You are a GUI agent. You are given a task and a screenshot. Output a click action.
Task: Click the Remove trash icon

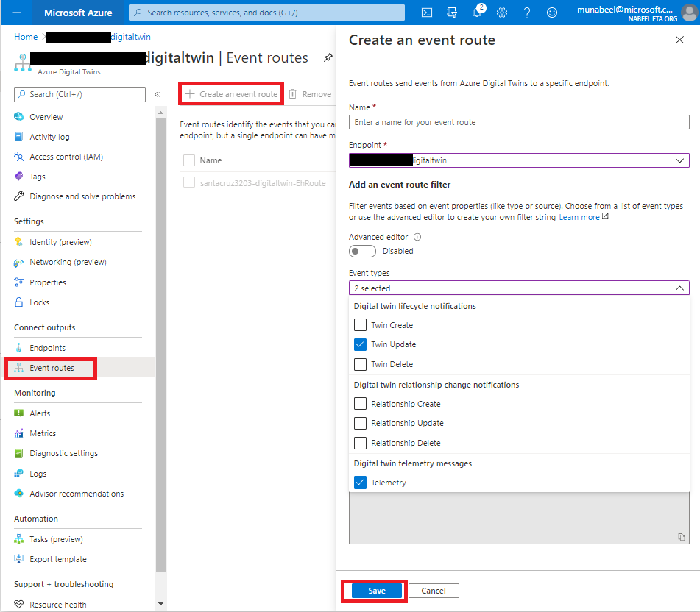click(x=292, y=94)
